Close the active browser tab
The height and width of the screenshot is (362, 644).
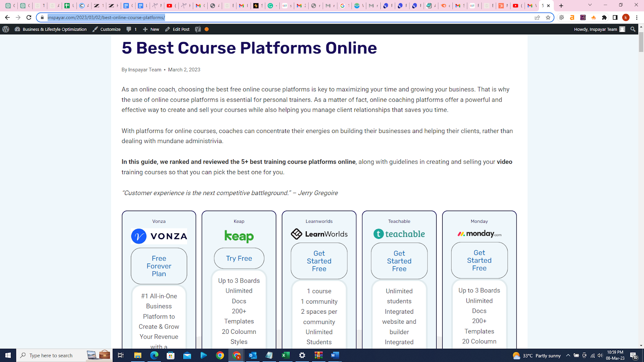[548, 6]
